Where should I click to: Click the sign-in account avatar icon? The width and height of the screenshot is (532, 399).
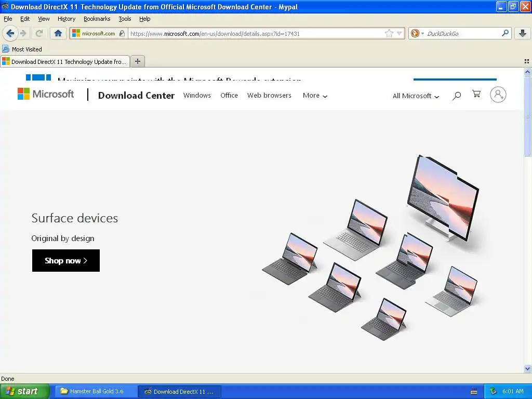(498, 95)
